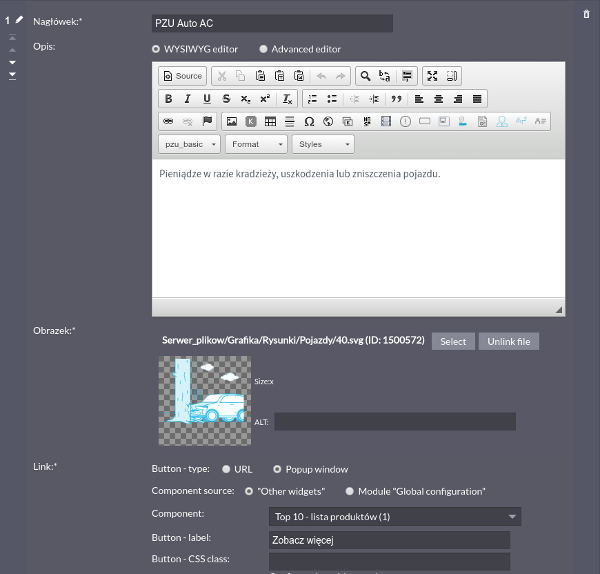The height and width of the screenshot is (574, 600).
Task: Expand the Format dropdown
Action: click(257, 144)
